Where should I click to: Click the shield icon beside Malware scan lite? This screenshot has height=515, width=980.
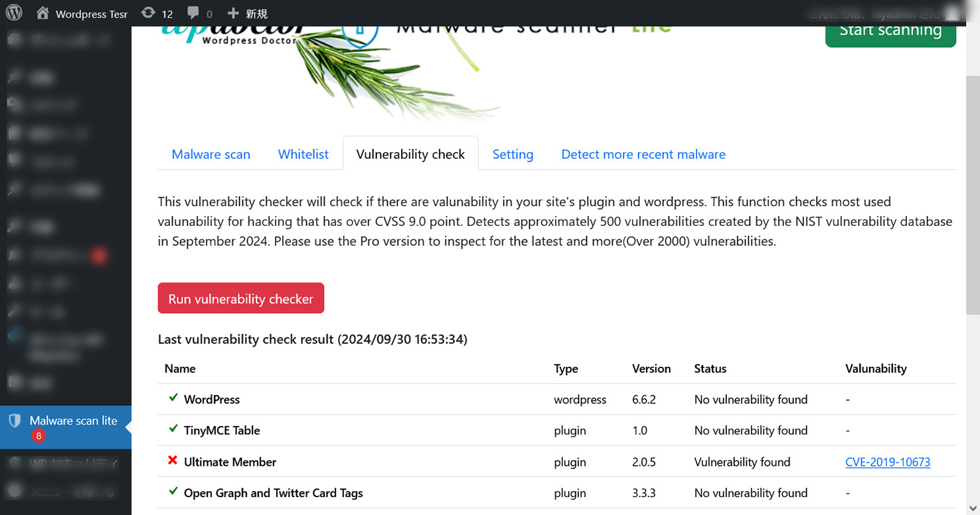(x=14, y=421)
